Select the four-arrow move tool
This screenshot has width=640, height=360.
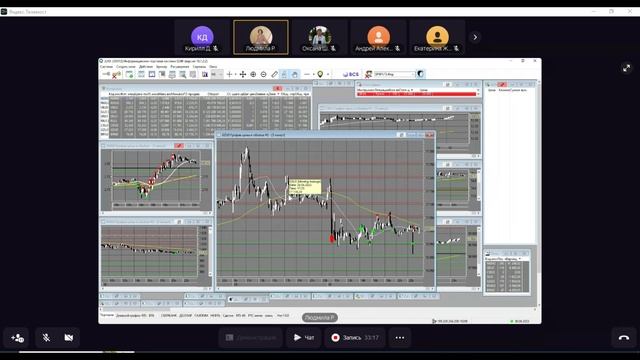(243, 74)
